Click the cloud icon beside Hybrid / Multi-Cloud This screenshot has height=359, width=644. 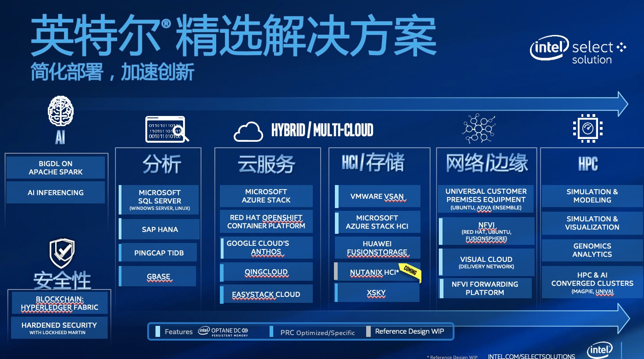(x=248, y=132)
